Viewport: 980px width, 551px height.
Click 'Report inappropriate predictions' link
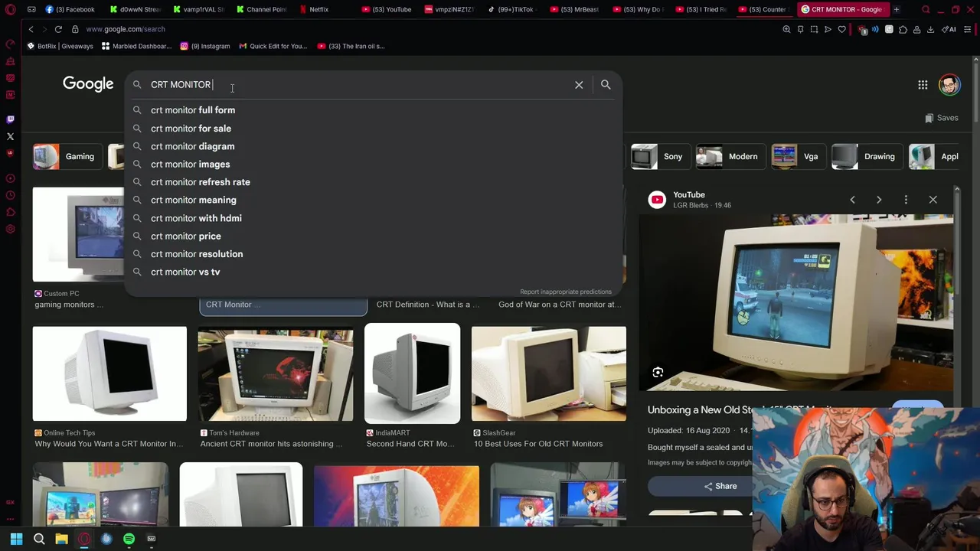coord(566,292)
